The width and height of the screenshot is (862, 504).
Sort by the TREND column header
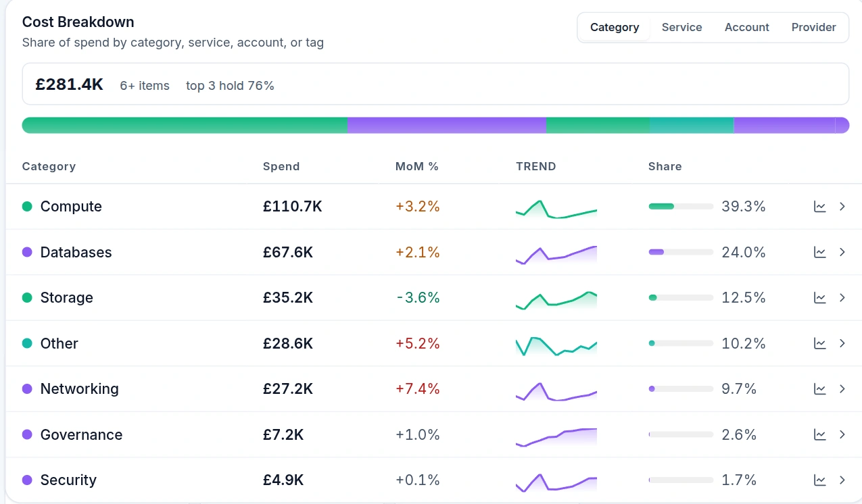[536, 166]
